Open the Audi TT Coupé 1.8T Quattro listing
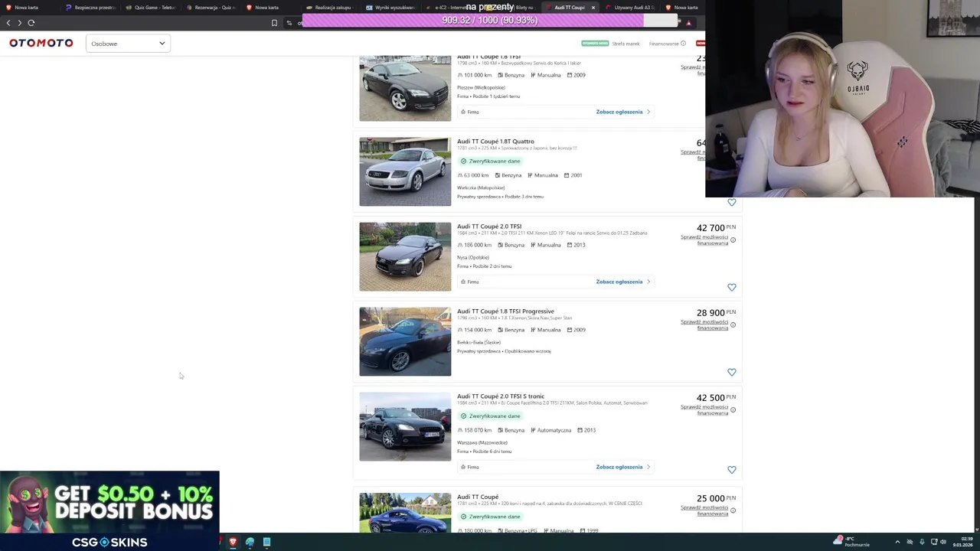 (x=495, y=142)
